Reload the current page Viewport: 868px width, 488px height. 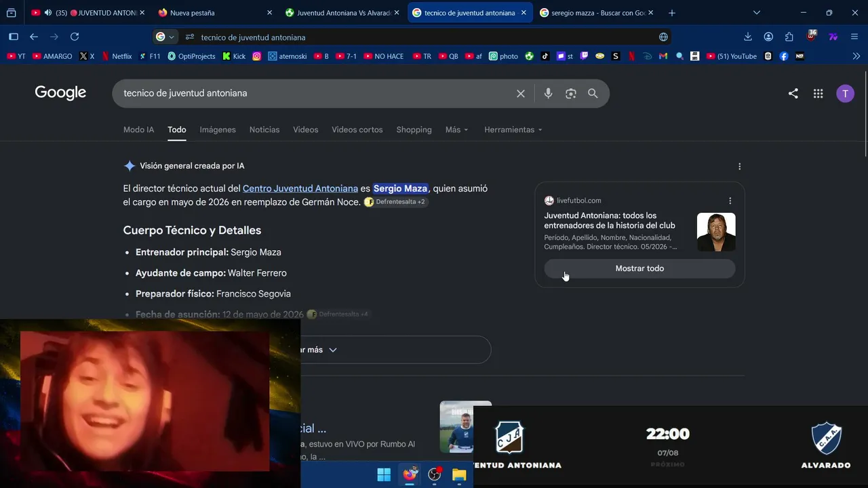[x=75, y=37]
